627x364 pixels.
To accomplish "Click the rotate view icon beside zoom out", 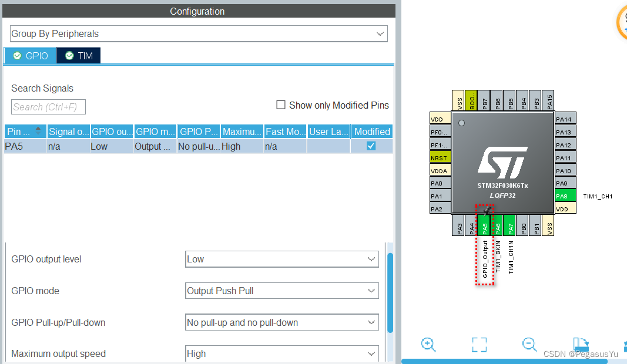I will (580, 345).
